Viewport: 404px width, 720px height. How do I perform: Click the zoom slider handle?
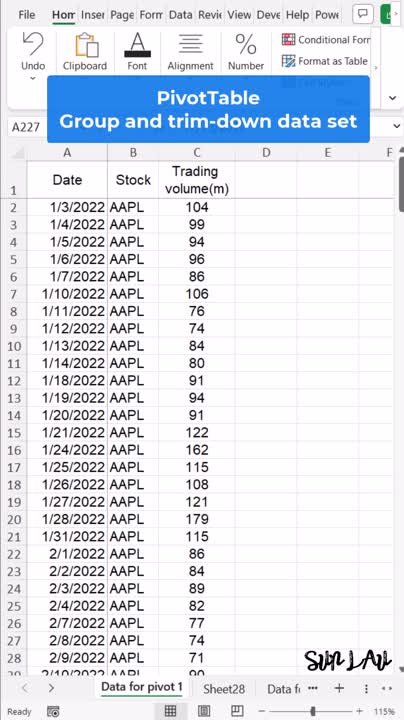point(313,711)
